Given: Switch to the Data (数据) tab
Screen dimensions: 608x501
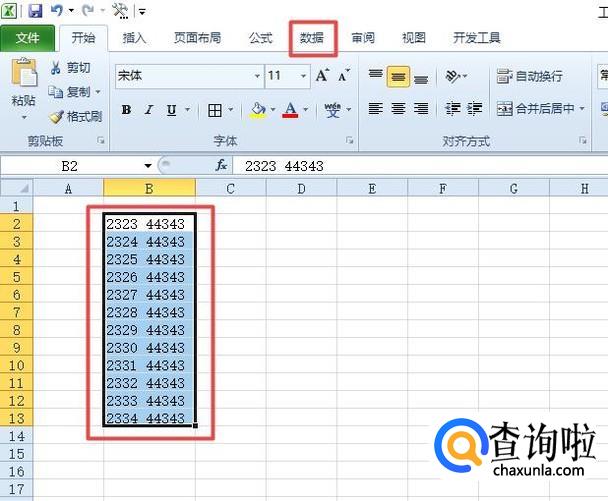Looking at the screenshot, I should click(312, 38).
